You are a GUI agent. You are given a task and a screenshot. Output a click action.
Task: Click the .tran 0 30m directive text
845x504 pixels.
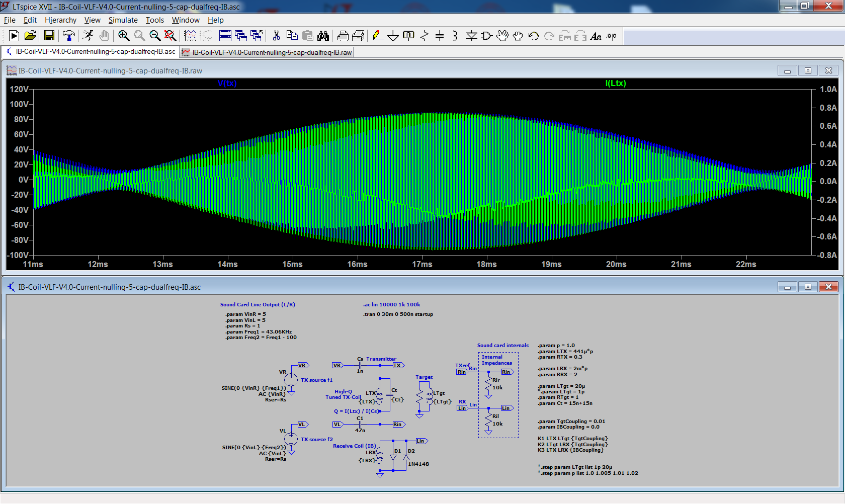(x=398, y=314)
